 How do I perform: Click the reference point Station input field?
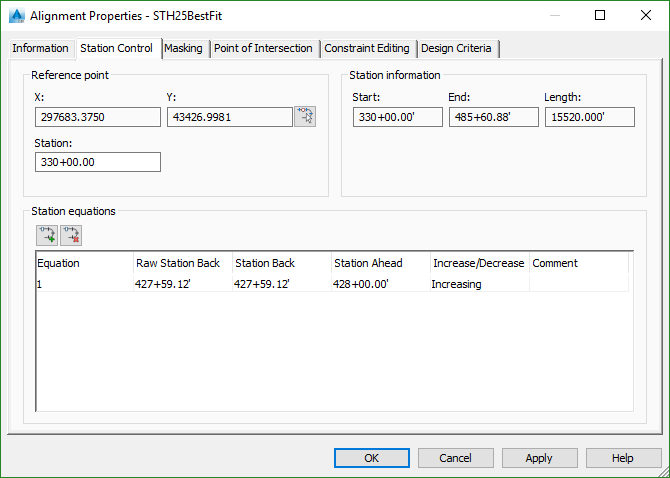click(97, 162)
